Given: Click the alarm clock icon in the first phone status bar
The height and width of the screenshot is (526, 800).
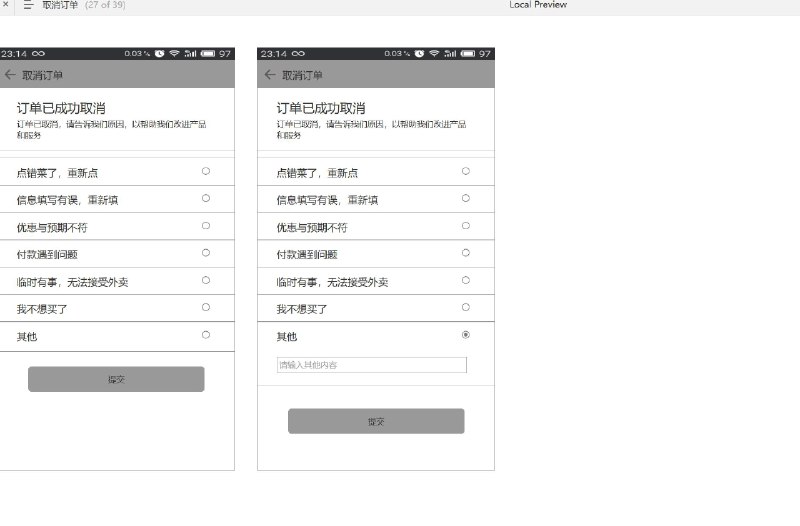Looking at the screenshot, I should click(160, 54).
